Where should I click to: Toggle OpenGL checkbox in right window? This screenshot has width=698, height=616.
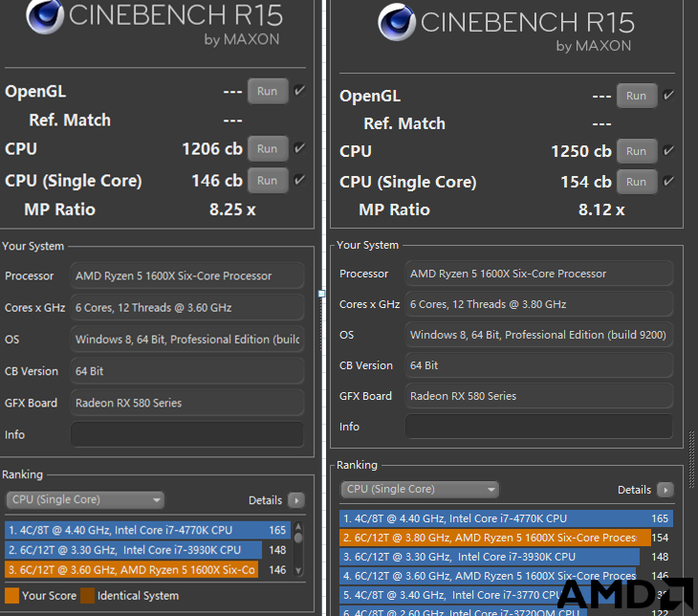(x=668, y=95)
